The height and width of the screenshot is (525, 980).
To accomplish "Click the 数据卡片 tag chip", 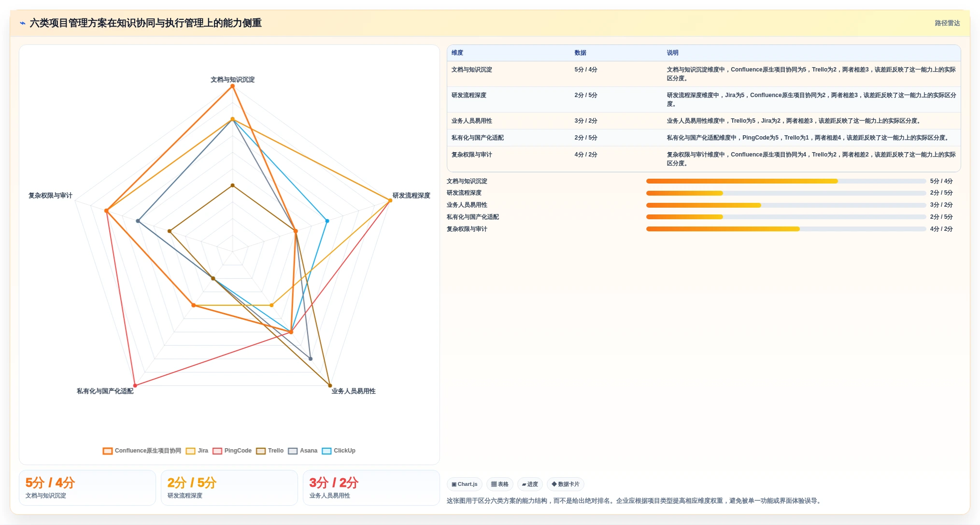I will pos(566,484).
